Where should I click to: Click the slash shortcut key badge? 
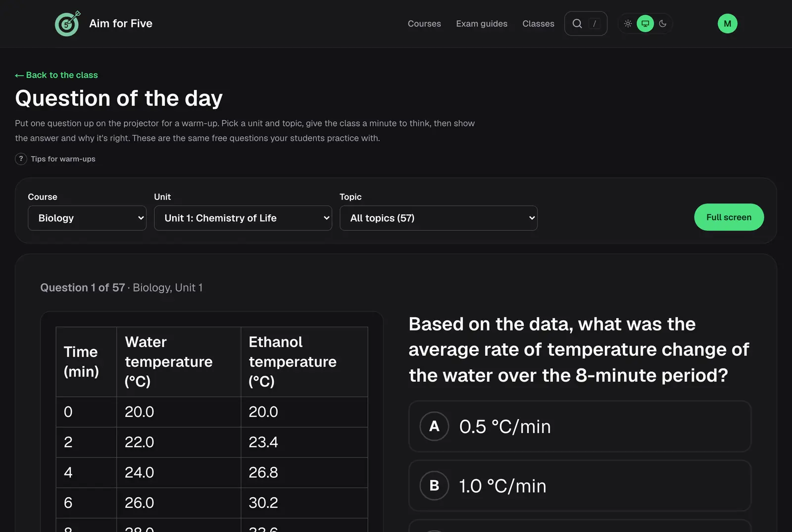(594, 23)
